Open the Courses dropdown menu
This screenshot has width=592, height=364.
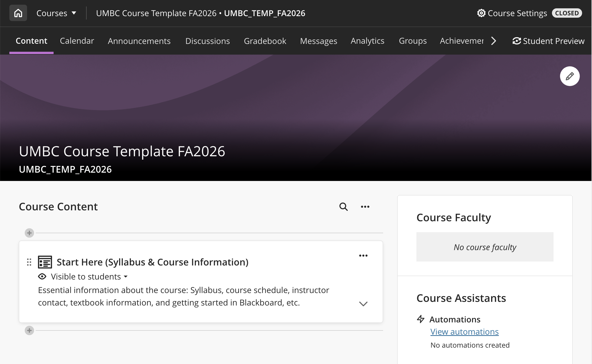pyautogui.click(x=56, y=13)
